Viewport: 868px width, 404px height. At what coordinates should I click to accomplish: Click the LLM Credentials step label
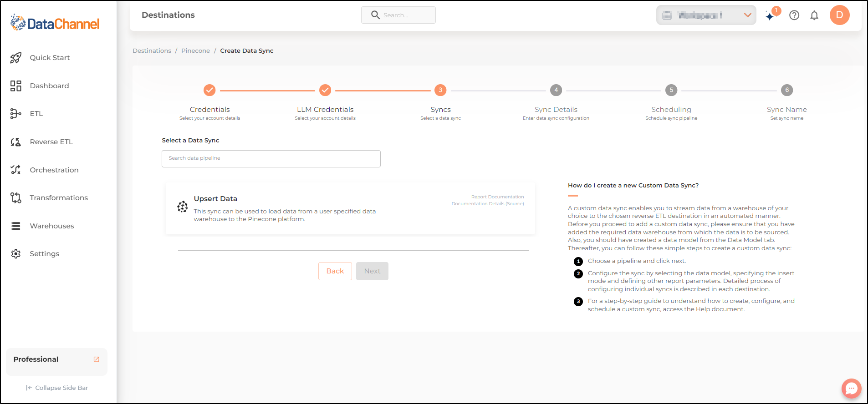[325, 110]
